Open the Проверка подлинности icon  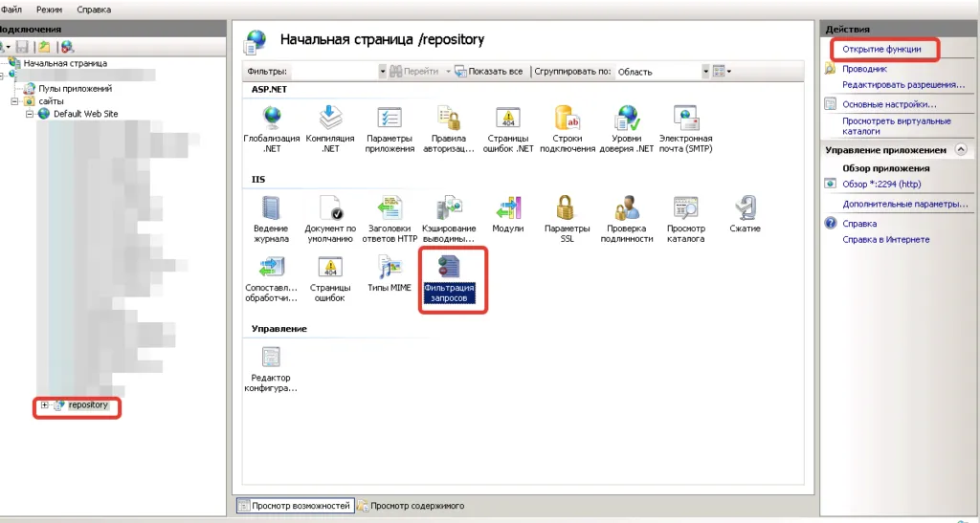(626, 208)
